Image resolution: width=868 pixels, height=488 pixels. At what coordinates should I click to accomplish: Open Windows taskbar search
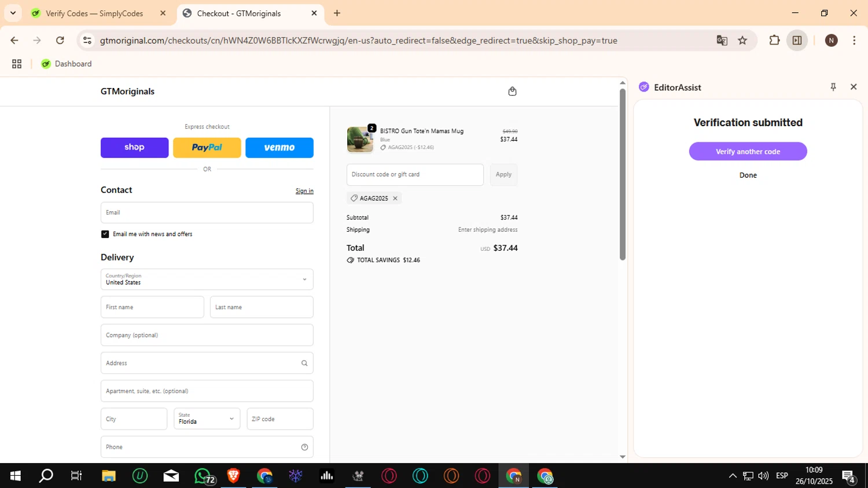click(46, 476)
